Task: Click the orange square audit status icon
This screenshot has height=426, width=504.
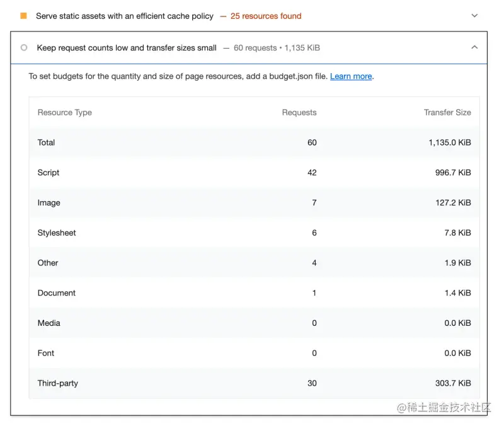Action: coord(24,16)
